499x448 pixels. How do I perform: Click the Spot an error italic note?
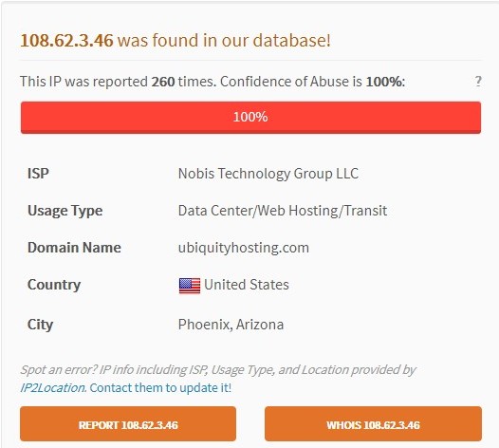[218, 370]
